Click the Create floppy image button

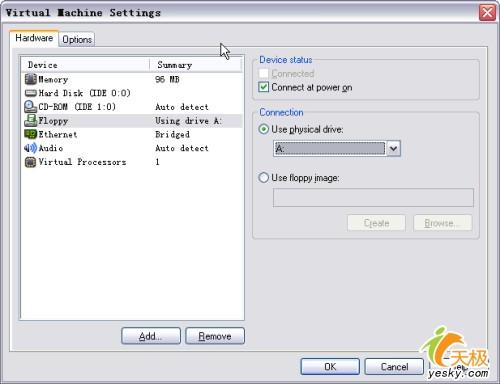coord(376,223)
